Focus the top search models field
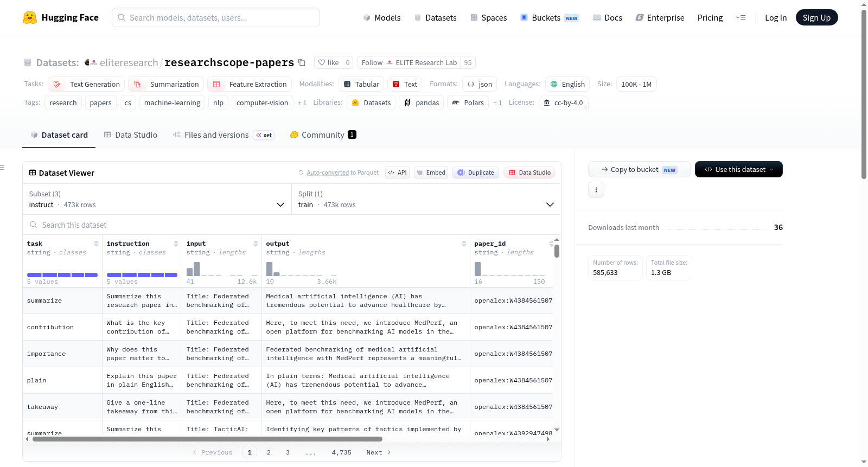868x467 pixels. coord(216,17)
